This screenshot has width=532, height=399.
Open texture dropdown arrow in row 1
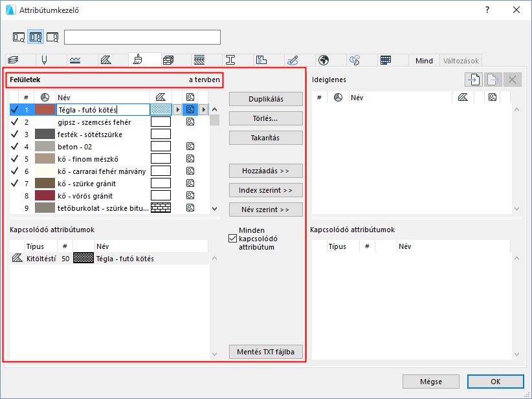tap(203, 109)
